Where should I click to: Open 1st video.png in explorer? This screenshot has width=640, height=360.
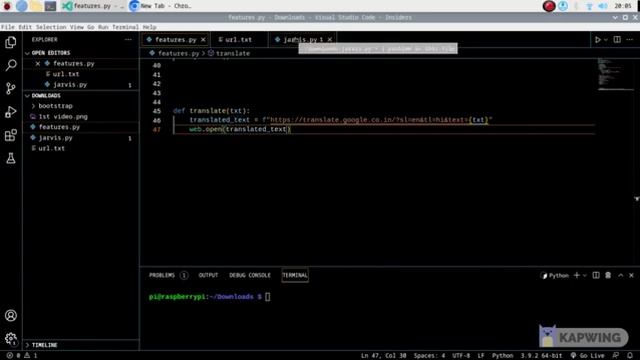(x=63, y=116)
